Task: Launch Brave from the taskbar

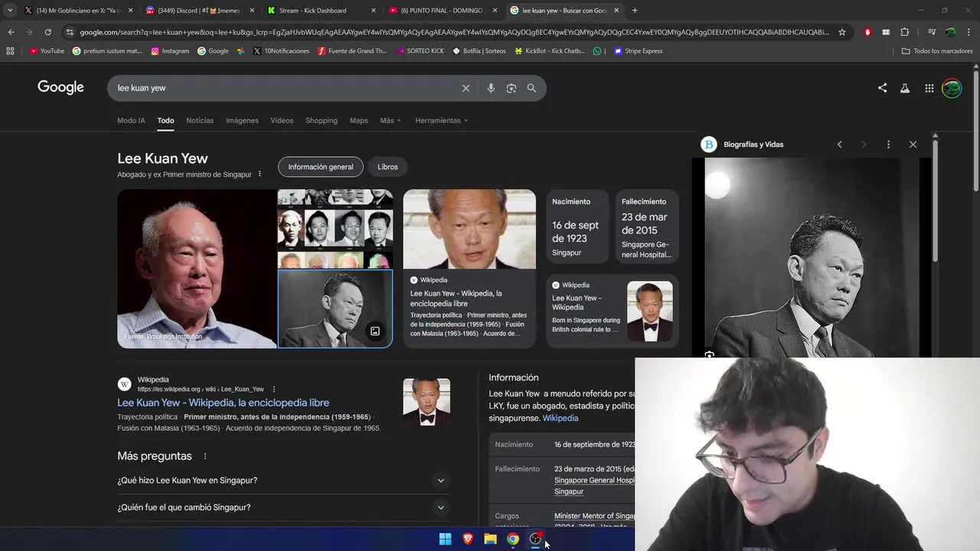Action: click(468, 539)
